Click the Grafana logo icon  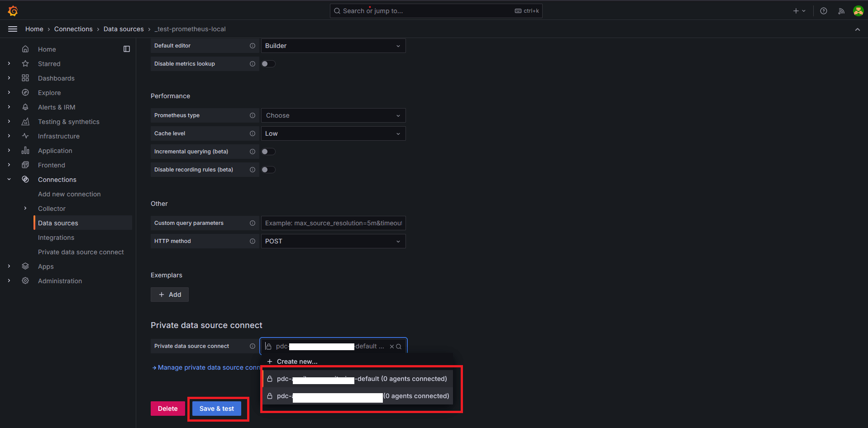click(13, 10)
